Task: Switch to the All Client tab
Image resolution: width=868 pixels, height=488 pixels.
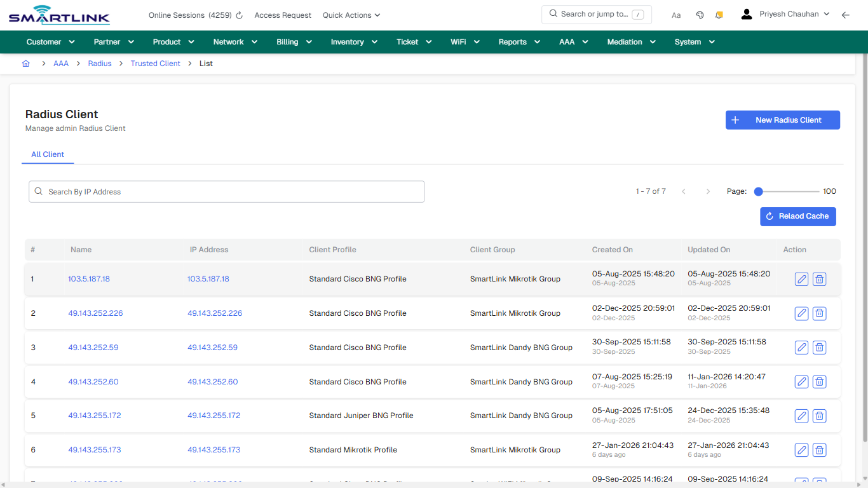Action: click(x=48, y=154)
